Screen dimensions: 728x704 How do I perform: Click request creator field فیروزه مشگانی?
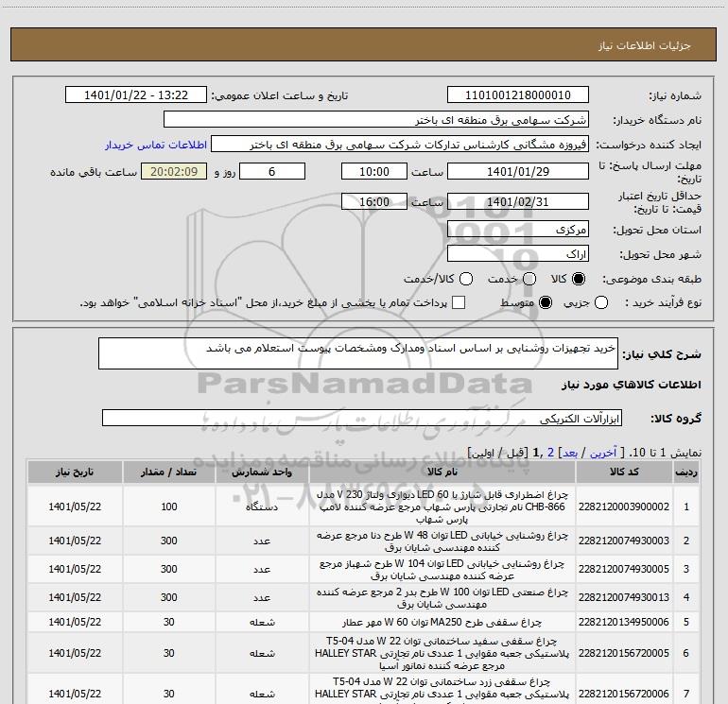(x=400, y=145)
